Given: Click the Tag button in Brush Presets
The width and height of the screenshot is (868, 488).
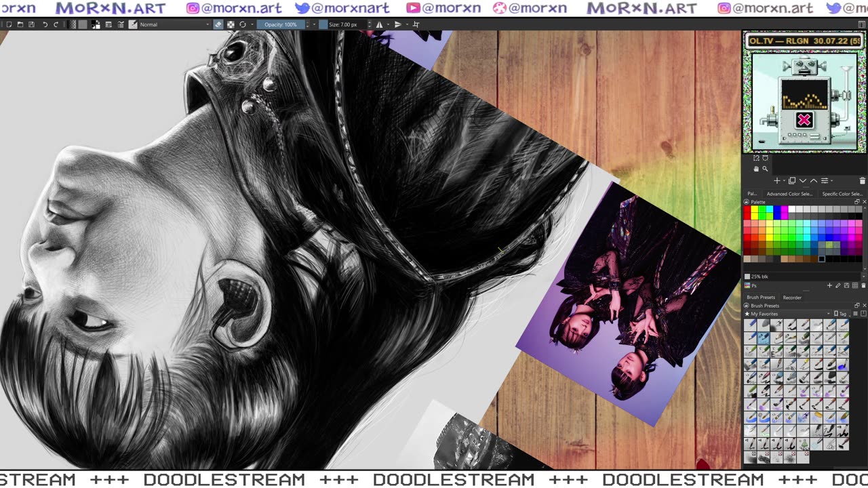Looking at the screenshot, I should point(842,314).
